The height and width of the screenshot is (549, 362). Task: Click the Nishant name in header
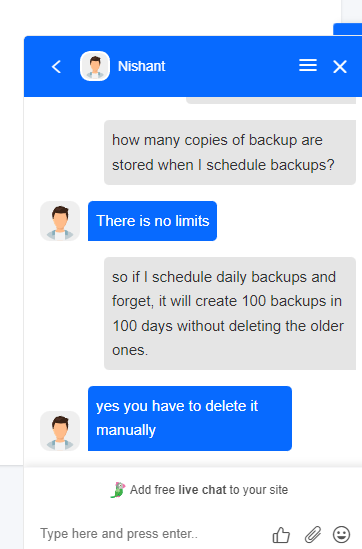tap(141, 66)
